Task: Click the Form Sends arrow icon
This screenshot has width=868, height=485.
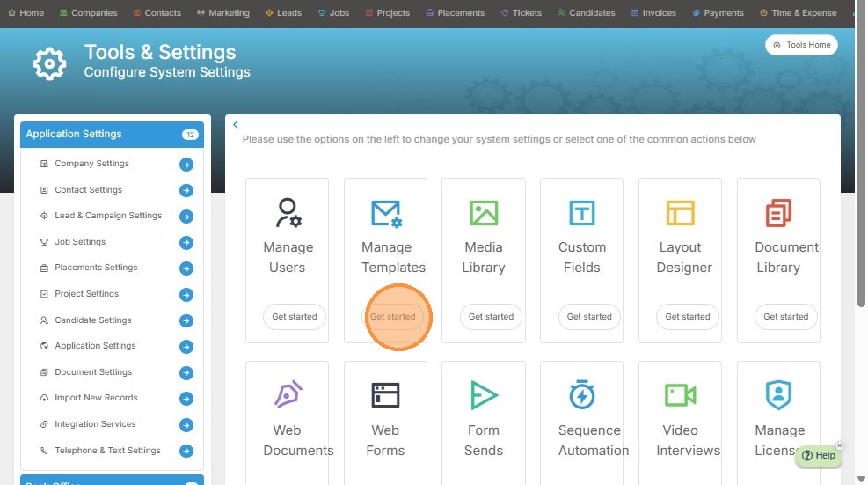Action: 484,394
